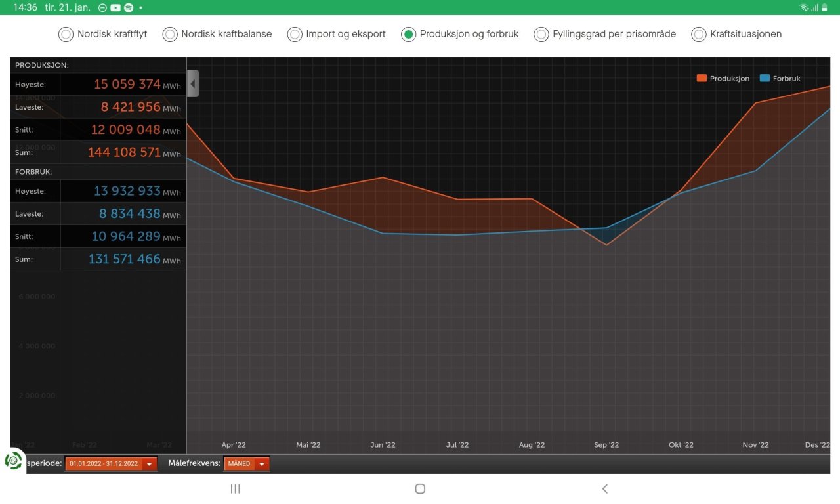Click the Apr '22 axis label
Image resolution: width=840 pixels, height=504 pixels.
(234, 445)
